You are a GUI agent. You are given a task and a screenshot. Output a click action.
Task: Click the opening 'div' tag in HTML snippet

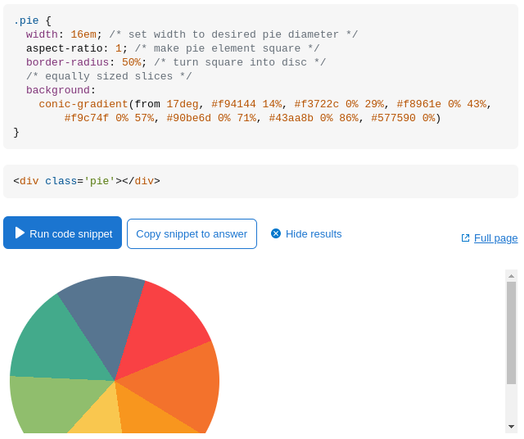click(29, 181)
